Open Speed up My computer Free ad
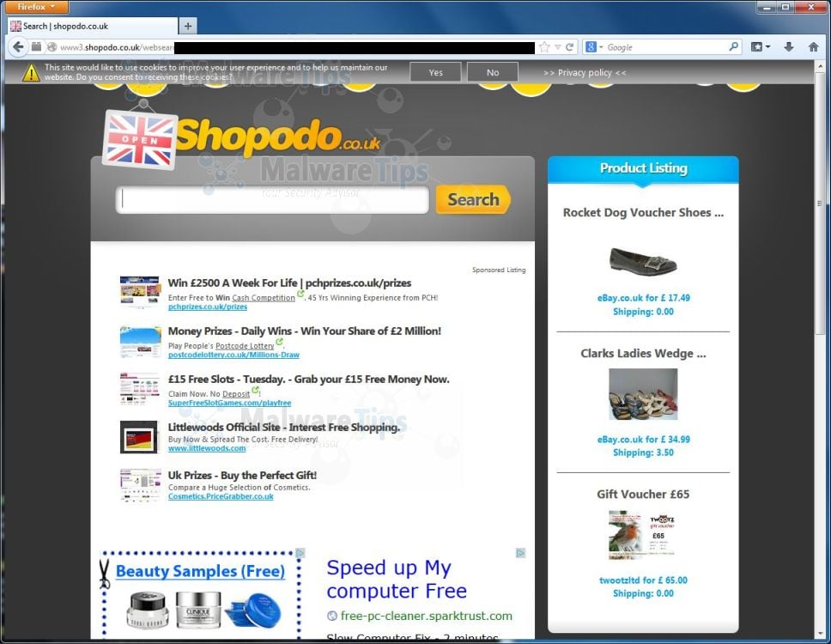 click(397, 580)
